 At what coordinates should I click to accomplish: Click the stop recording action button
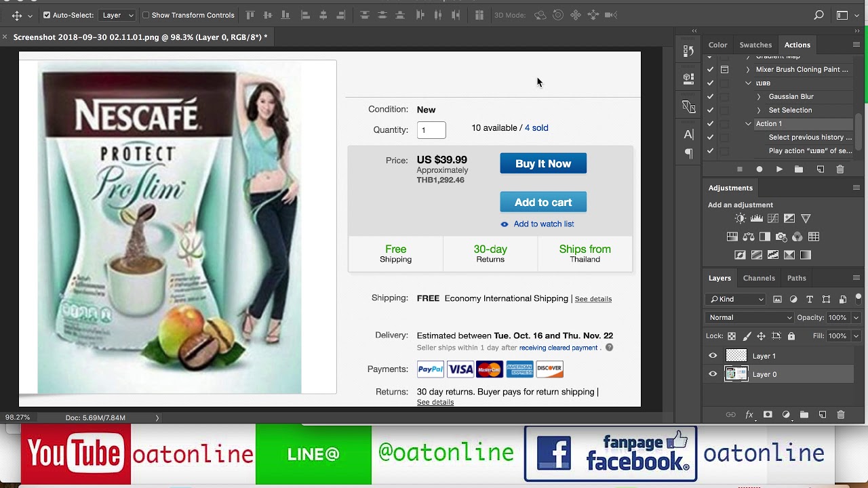pyautogui.click(x=740, y=169)
